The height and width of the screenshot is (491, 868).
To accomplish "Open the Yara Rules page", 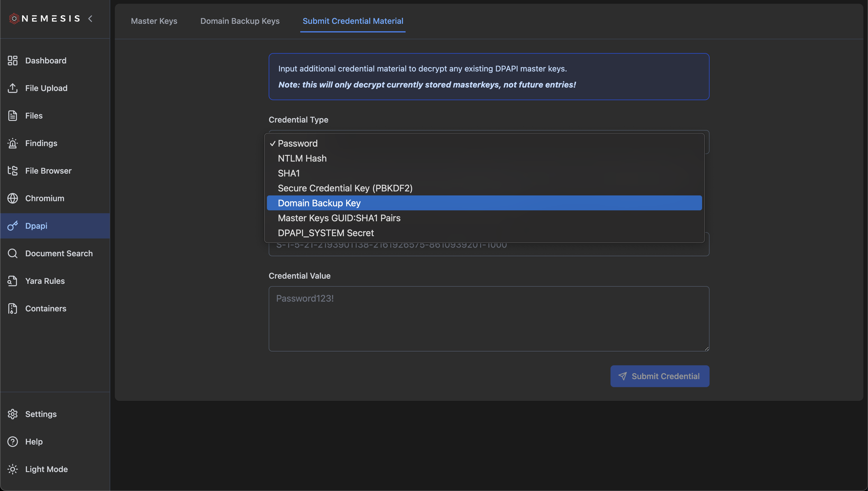I will [44, 281].
